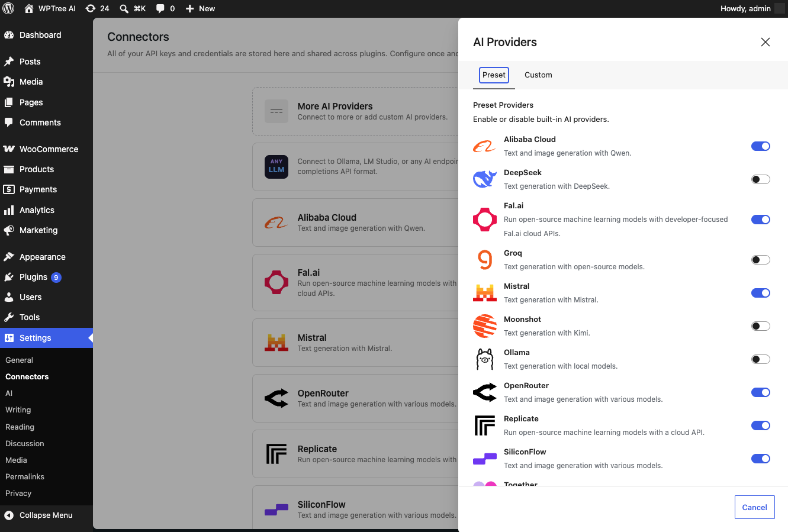
Task: Open the Howdy, admin account menu
Action: pos(752,8)
